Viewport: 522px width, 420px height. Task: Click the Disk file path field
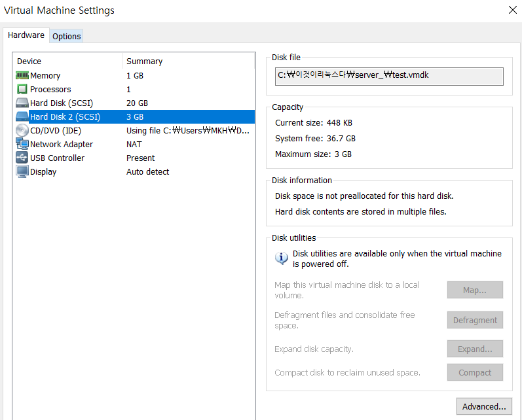pyautogui.click(x=389, y=77)
